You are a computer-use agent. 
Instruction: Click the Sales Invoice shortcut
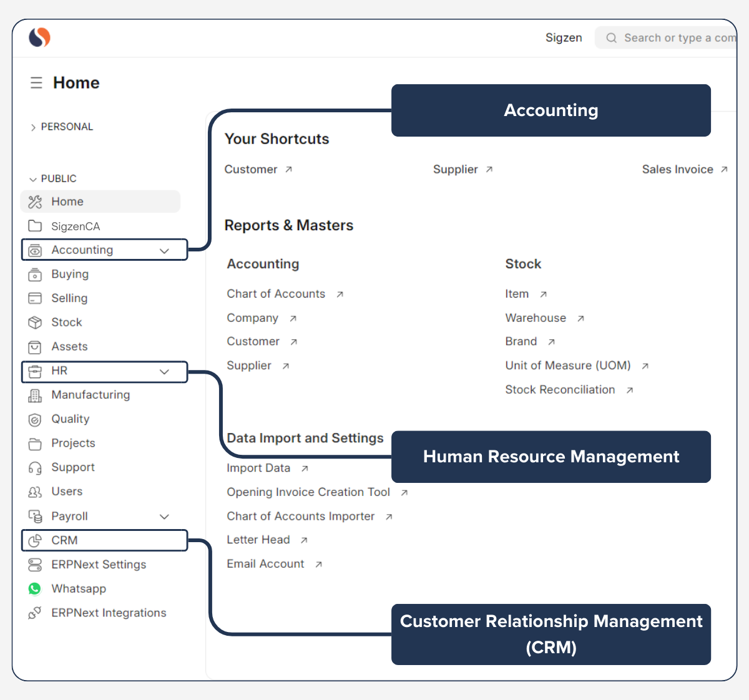point(678,169)
